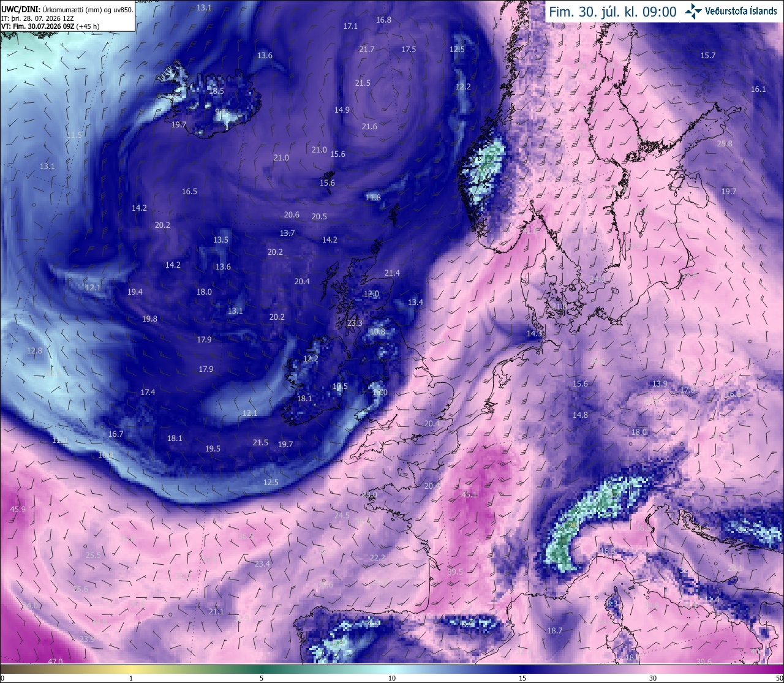Viewport: 784px width, 683px height.
Task: Click the VT valid-time line in the info box
Action: coord(50,26)
